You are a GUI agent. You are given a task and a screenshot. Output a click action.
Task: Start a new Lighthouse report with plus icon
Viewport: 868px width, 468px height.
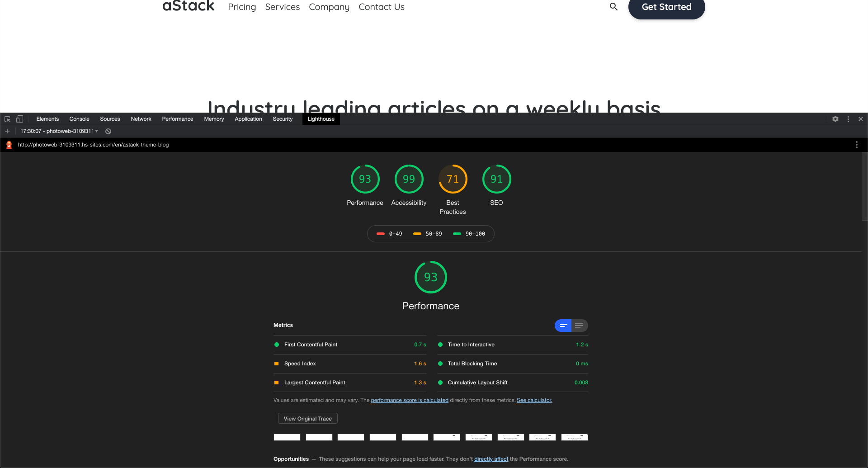[x=7, y=131]
